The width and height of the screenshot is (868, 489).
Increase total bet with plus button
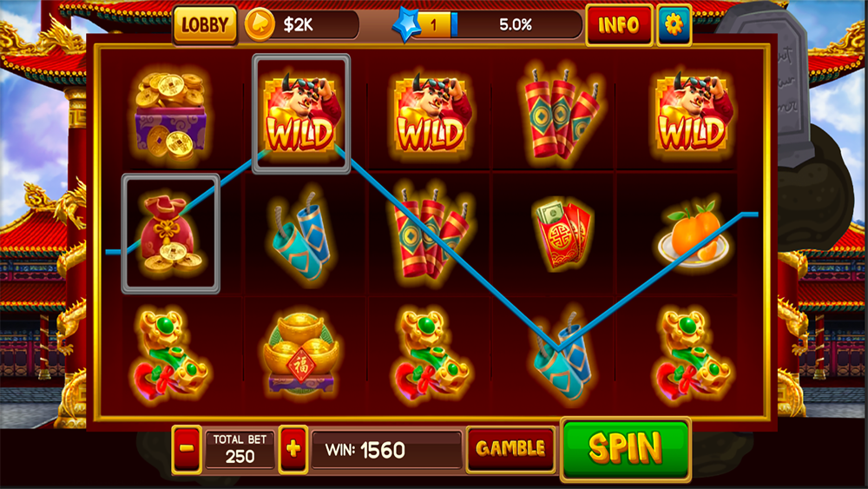[293, 448]
